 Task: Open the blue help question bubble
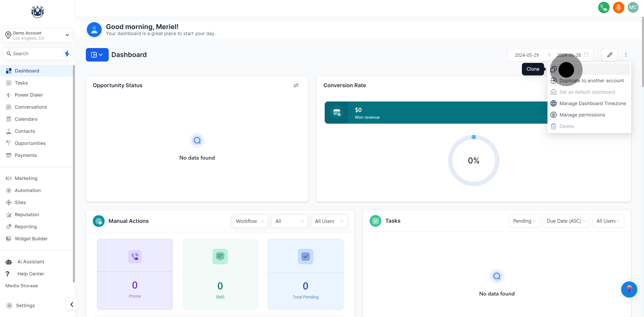click(629, 290)
